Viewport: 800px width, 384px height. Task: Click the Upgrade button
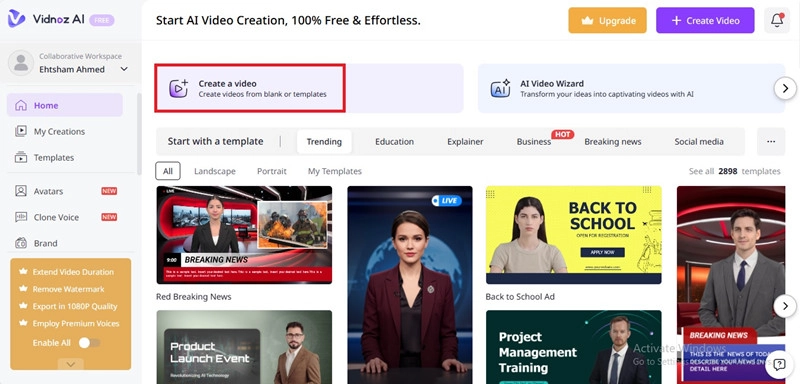[607, 20]
